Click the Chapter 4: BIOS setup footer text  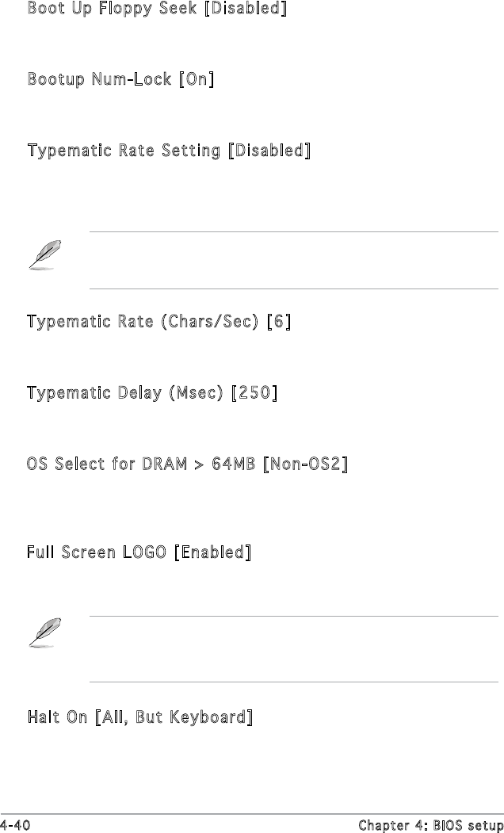click(439, 825)
